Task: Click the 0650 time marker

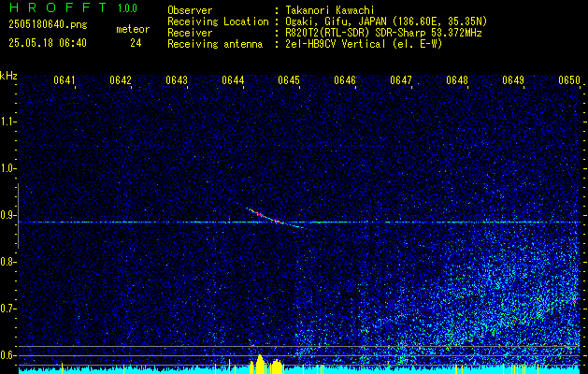Action: click(569, 80)
